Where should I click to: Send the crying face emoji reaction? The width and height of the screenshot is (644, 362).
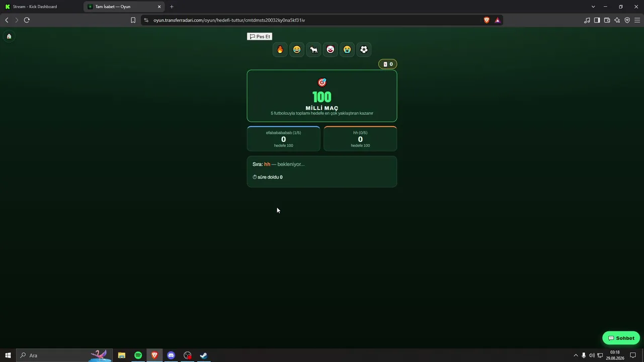tap(347, 49)
